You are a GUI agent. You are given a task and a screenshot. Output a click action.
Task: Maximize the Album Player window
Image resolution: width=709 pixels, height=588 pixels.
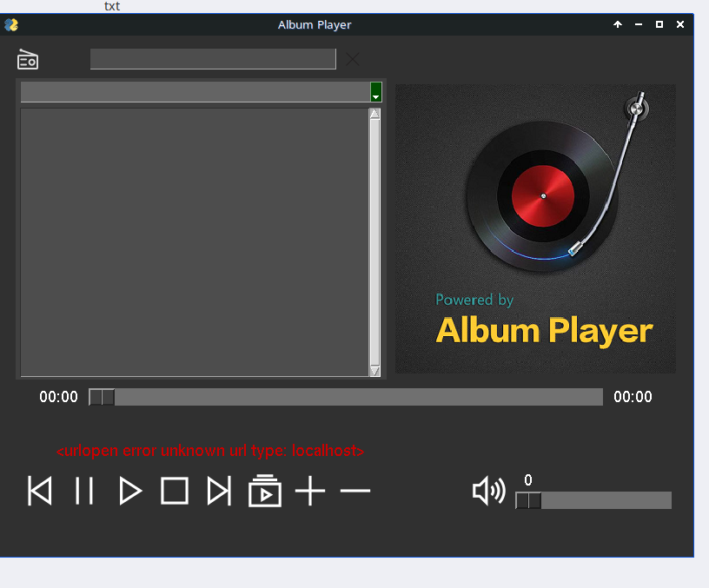[659, 24]
